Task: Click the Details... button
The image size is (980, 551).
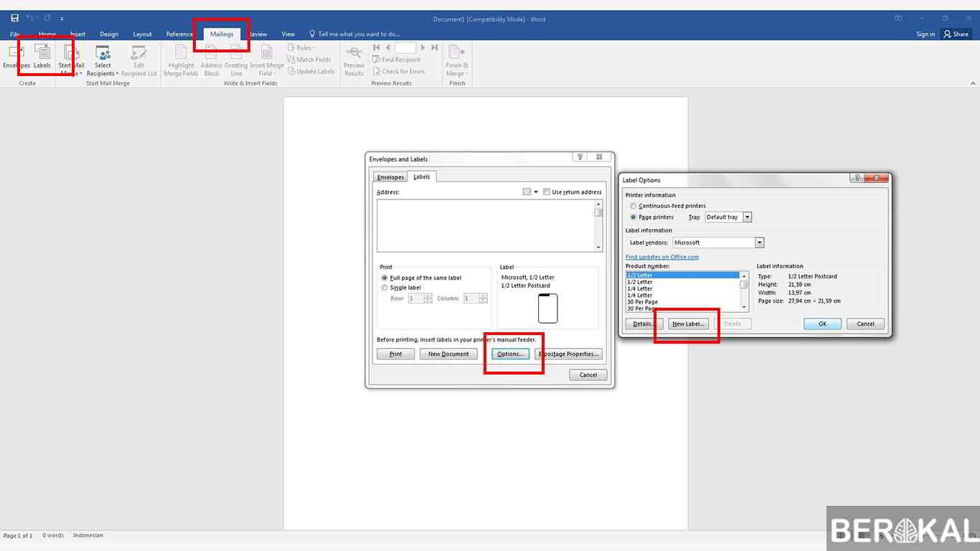Action: [644, 324]
